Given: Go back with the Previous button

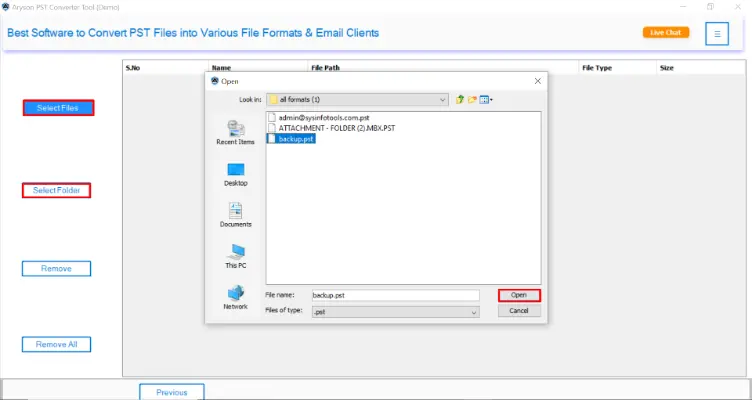Looking at the screenshot, I should [172, 392].
